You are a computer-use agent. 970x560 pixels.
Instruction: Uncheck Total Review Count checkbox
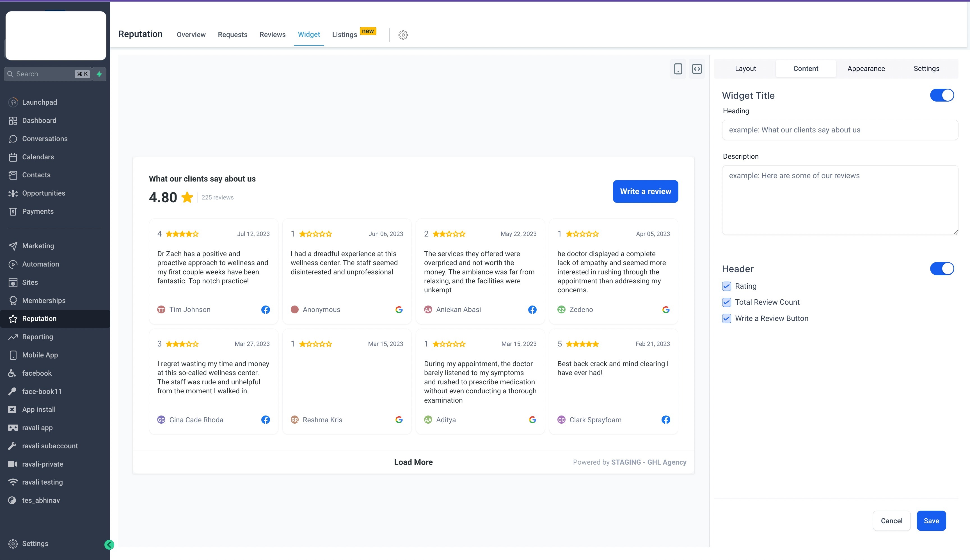coord(726,302)
